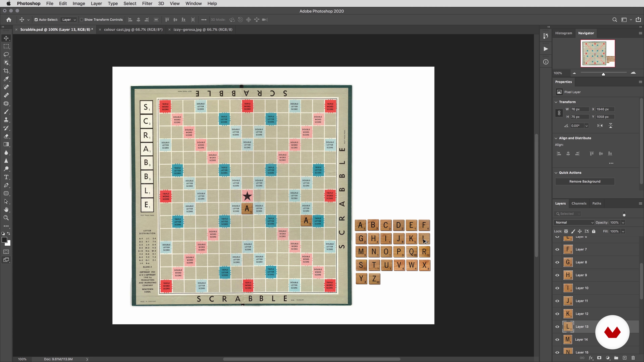Screen dimensions: 644x362
Task: Select the Path Selection tool
Action: 6,202
